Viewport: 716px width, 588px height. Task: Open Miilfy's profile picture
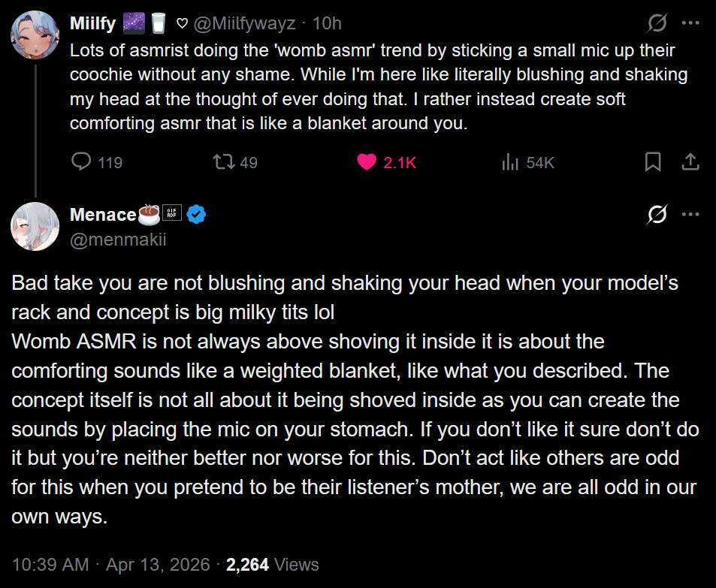point(35,35)
